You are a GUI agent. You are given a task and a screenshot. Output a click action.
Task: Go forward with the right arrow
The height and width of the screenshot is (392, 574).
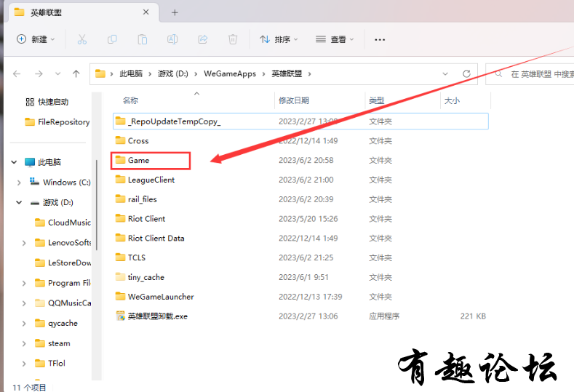[39, 74]
